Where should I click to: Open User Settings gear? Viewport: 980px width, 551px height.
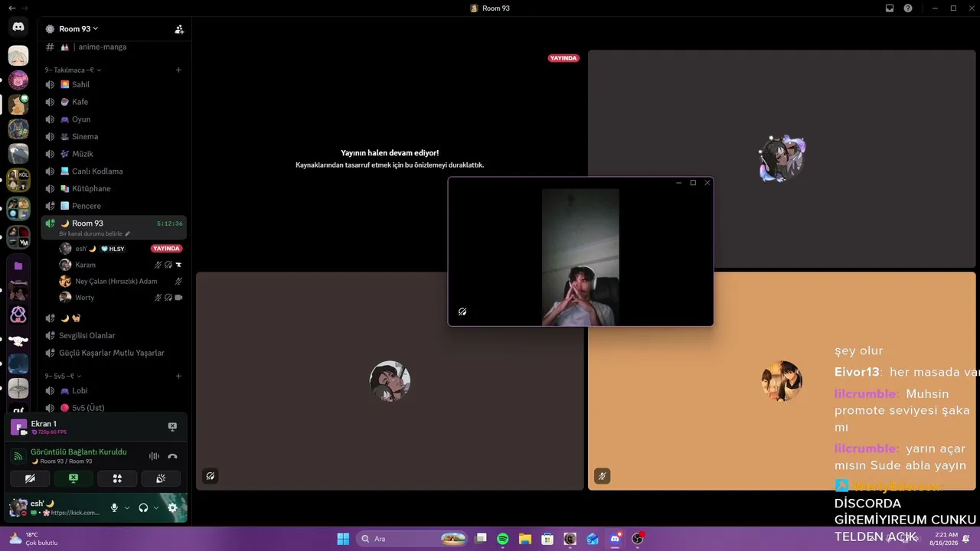172,507
